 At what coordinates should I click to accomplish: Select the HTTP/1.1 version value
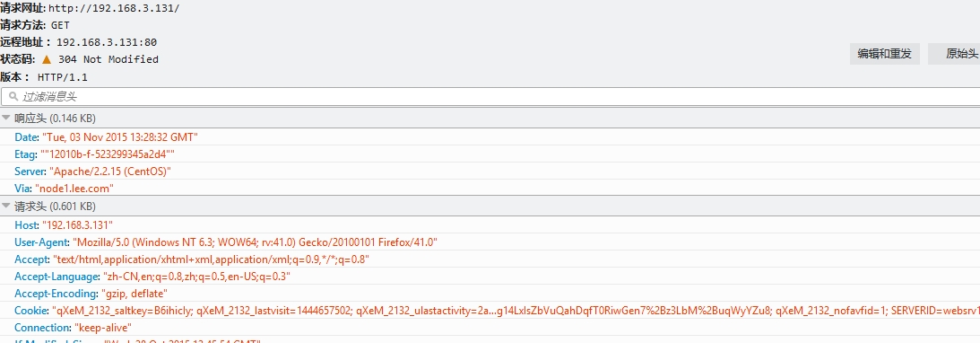[63, 77]
